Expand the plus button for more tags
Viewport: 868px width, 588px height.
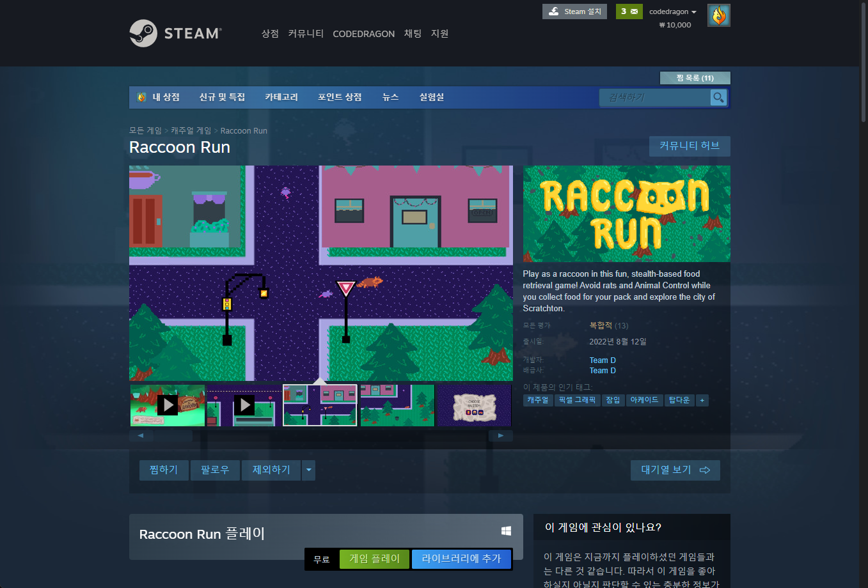[702, 400]
